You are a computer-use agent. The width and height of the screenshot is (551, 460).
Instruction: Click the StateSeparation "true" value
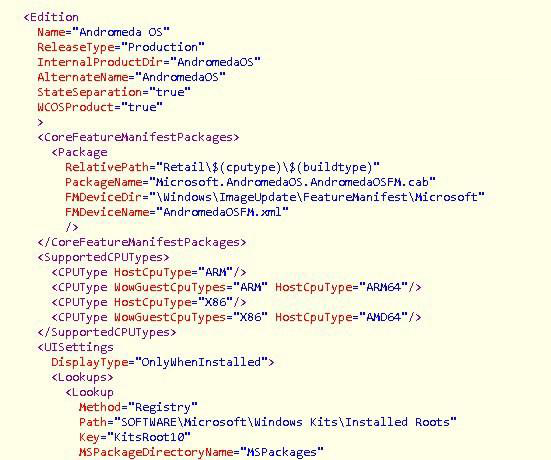(170, 92)
